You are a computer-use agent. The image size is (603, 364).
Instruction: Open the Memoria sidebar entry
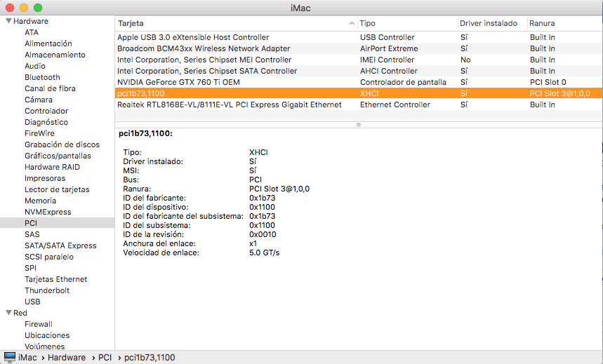[40, 201]
